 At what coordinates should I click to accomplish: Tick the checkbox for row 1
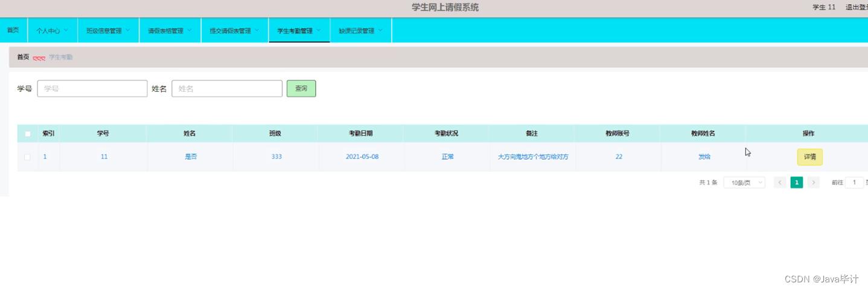(27, 157)
